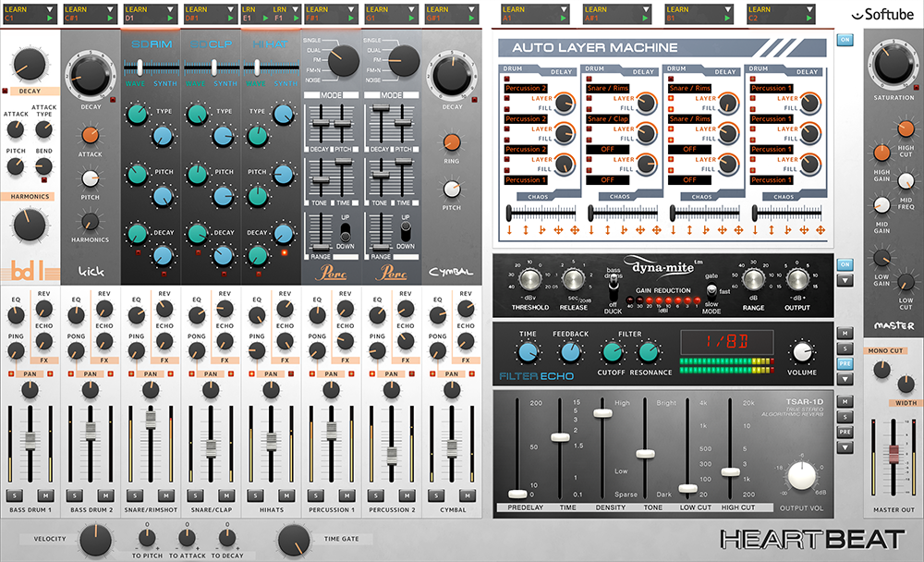Open the D1 note slot dropdown arrow
Viewport: 924px width, 562px height.
[171, 18]
